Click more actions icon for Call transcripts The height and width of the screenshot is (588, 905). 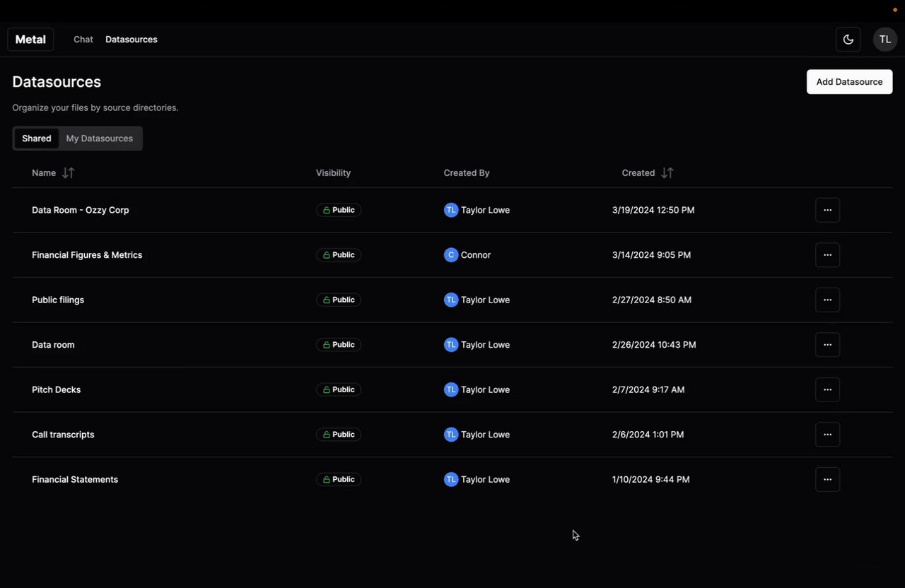[827, 435]
